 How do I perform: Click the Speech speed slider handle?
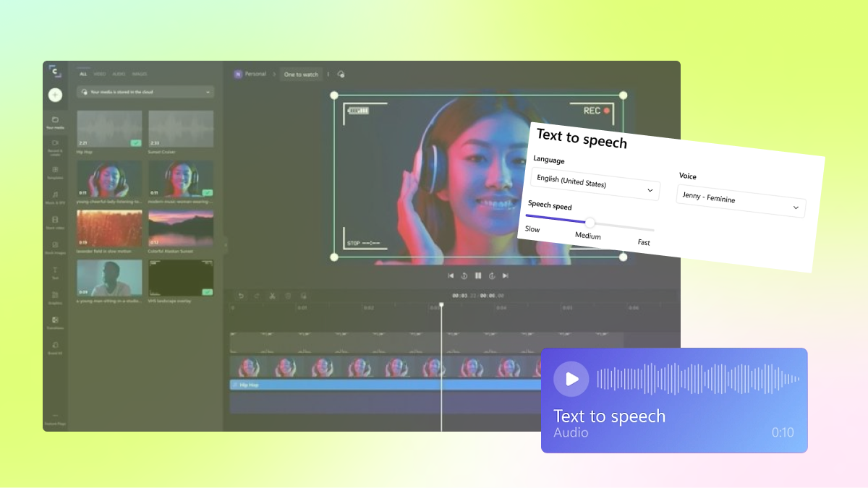point(590,223)
